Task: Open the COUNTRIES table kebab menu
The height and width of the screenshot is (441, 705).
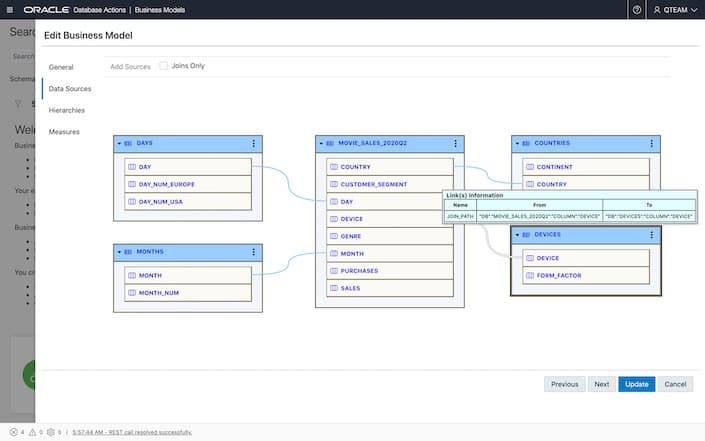Action: (x=653, y=143)
